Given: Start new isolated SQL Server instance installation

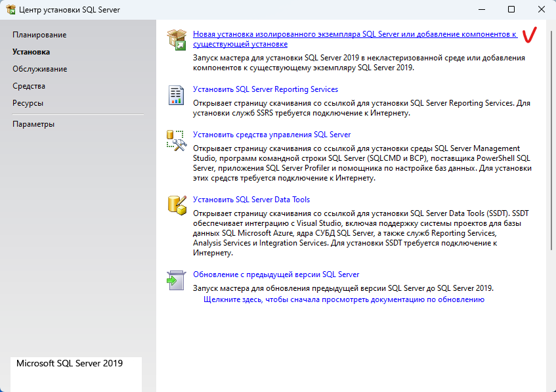Looking at the screenshot, I should [355, 39].
